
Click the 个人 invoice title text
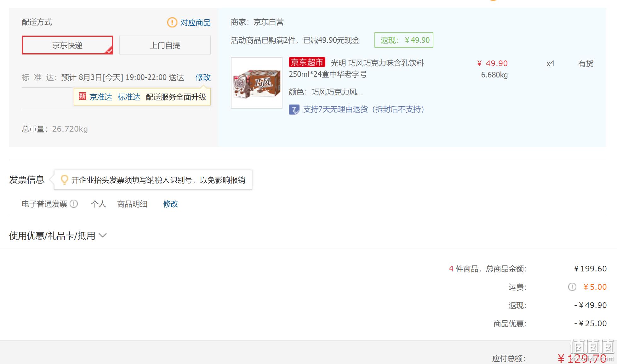point(99,204)
